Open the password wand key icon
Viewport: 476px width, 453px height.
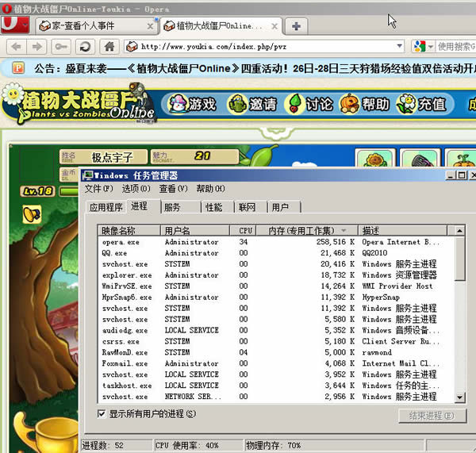click(61, 47)
